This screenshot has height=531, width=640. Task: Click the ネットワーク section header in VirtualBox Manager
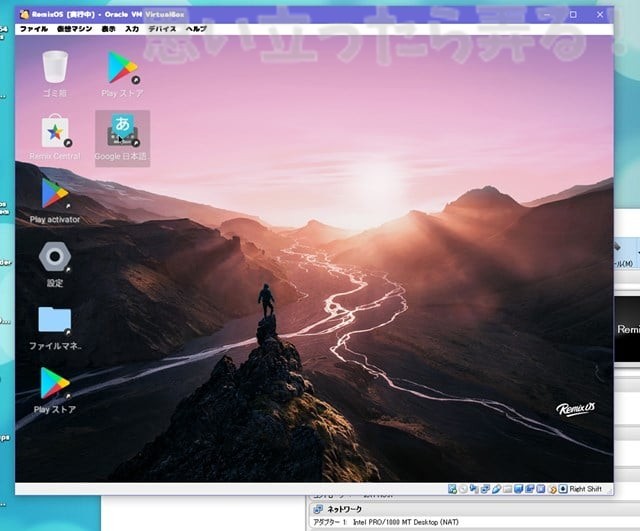344,509
